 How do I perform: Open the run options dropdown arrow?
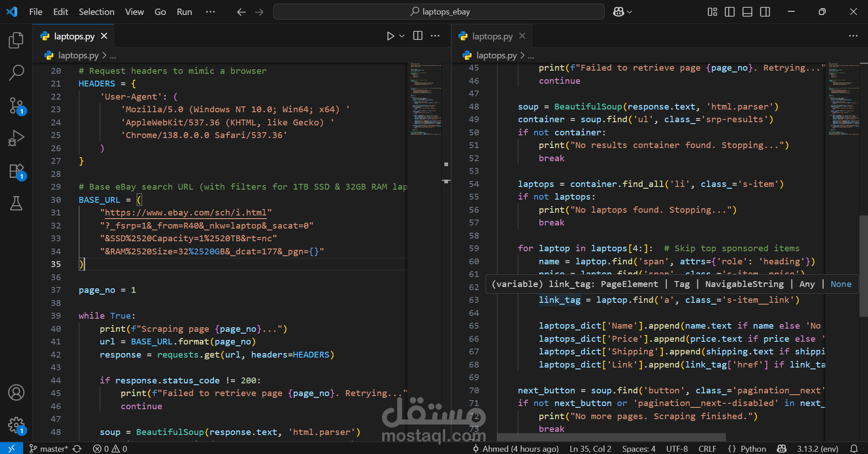pos(402,36)
